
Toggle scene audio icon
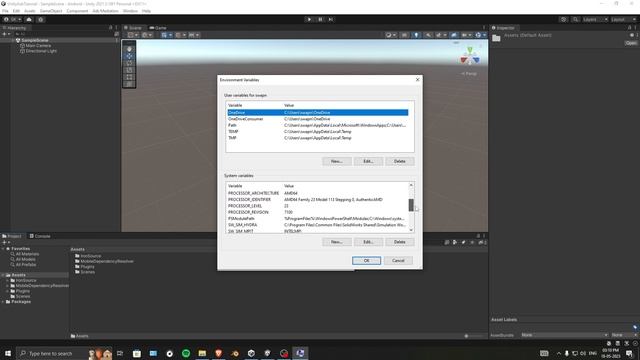pos(428,35)
